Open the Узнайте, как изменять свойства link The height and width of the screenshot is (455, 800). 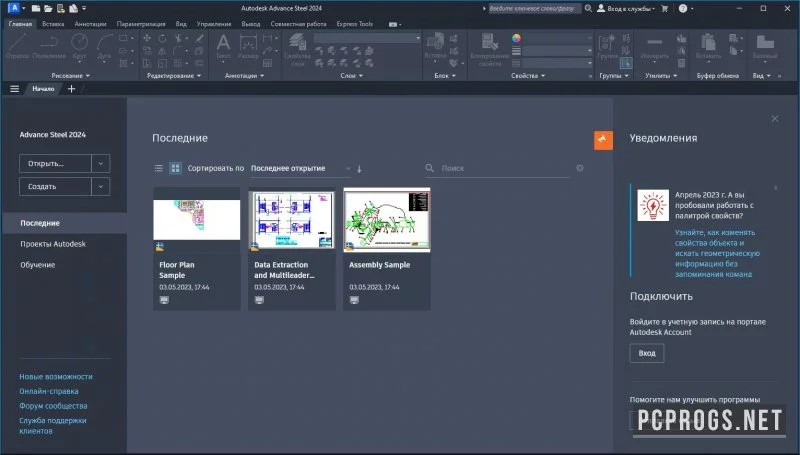click(x=717, y=253)
